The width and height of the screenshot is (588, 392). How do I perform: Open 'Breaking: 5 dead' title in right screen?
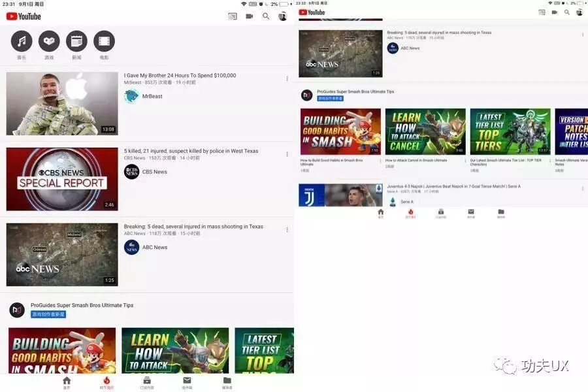pyautogui.click(x=439, y=33)
